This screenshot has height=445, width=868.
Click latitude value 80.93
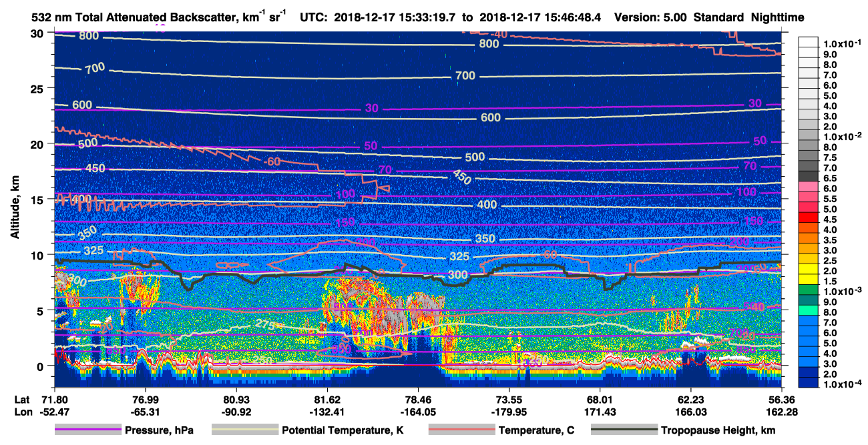(x=236, y=401)
